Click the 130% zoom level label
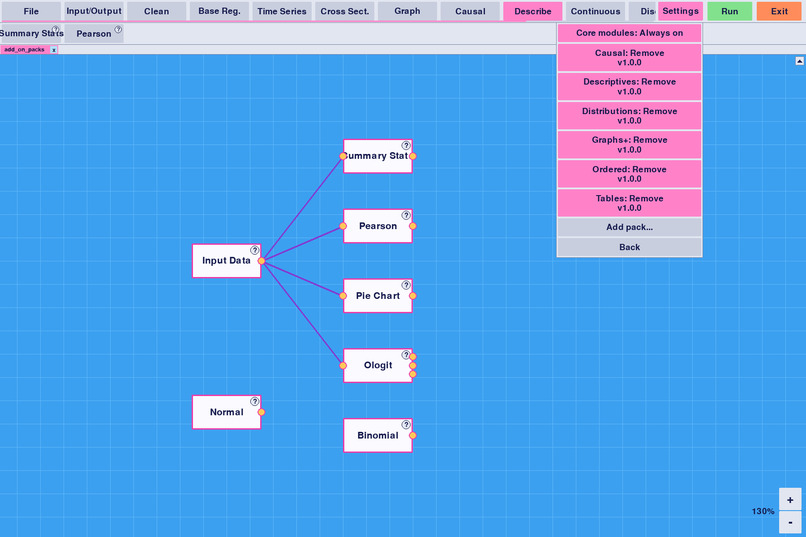The width and height of the screenshot is (806, 537). [x=763, y=511]
